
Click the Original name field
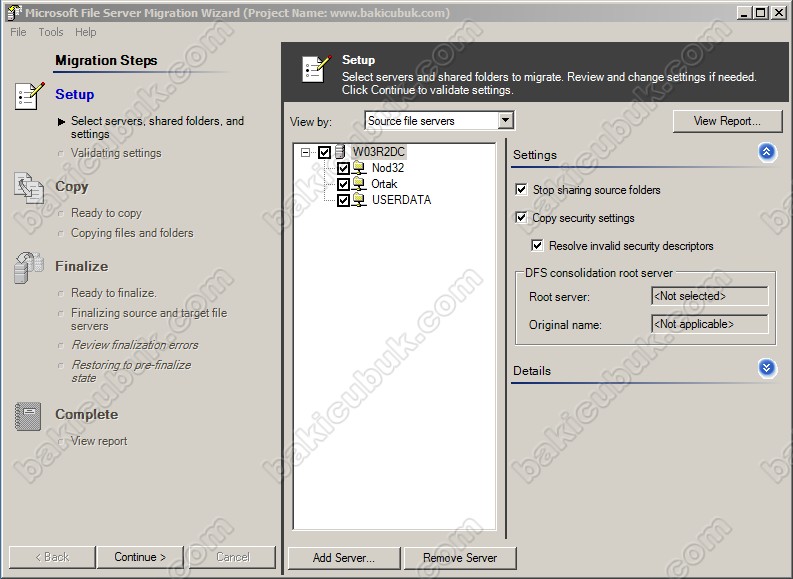pyautogui.click(x=710, y=324)
